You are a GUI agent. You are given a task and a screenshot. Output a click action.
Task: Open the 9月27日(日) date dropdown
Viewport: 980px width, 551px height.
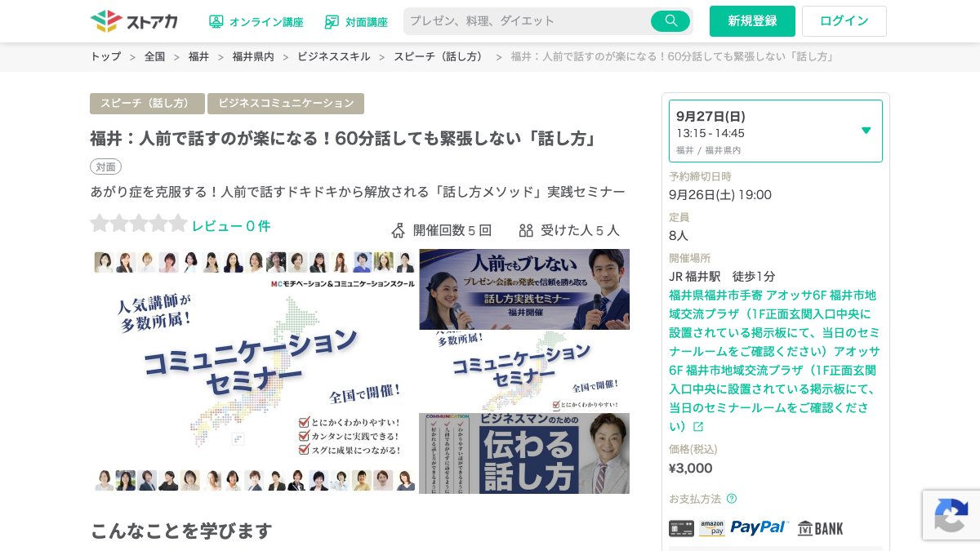point(776,131)
